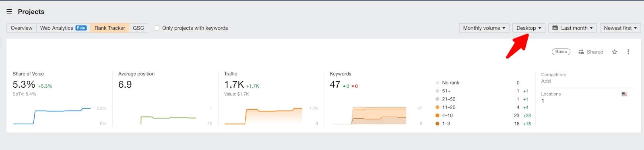Image resolution: width=644 pixels, height=150 pixels.
Task: Click Add under Competitors
Action: click(x=546, y=81)
